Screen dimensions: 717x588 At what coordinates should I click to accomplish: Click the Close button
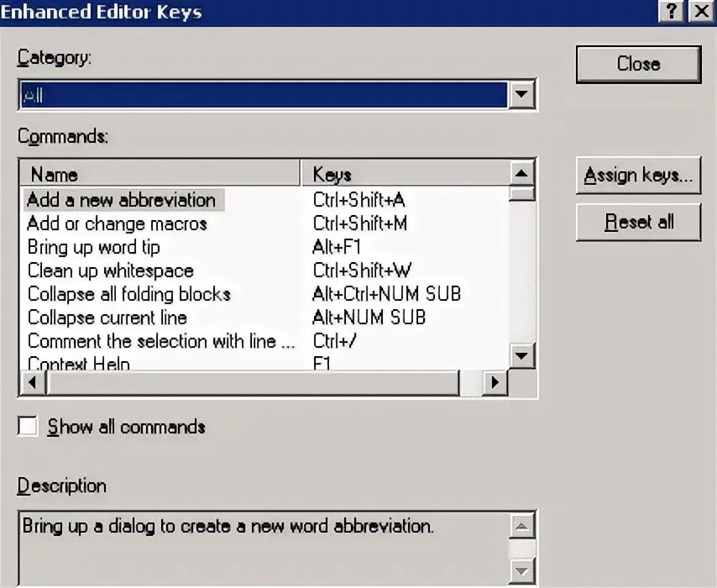[x=638, y=64]
